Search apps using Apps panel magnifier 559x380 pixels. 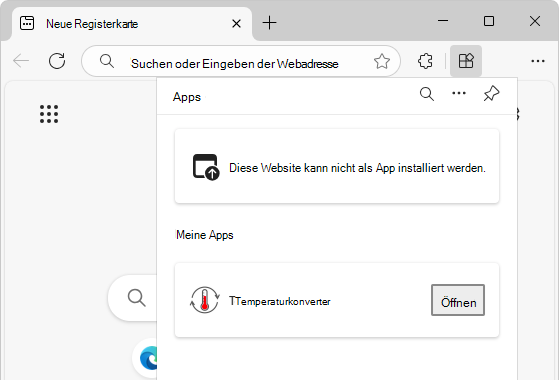click(x=427, y=94)
